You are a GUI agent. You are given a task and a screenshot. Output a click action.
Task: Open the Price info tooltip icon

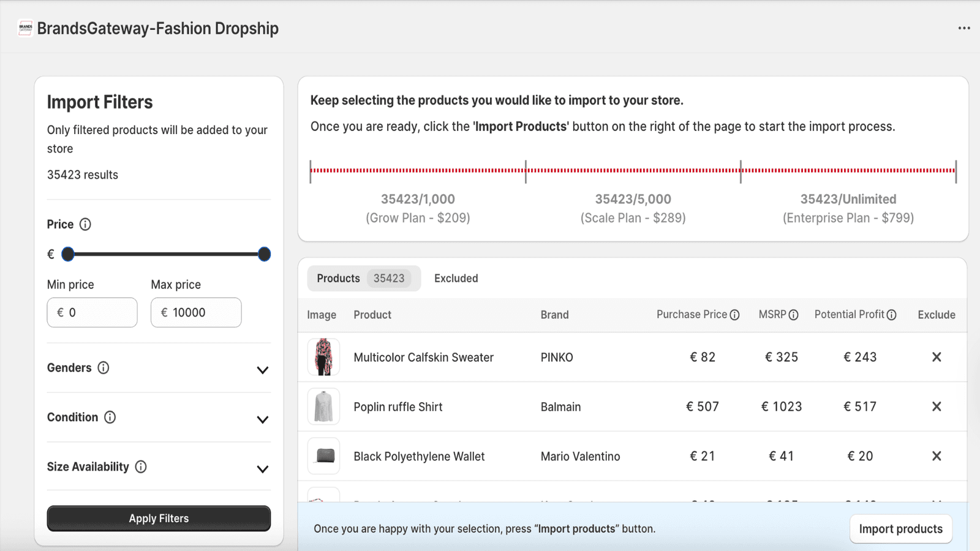click(86, 224)
